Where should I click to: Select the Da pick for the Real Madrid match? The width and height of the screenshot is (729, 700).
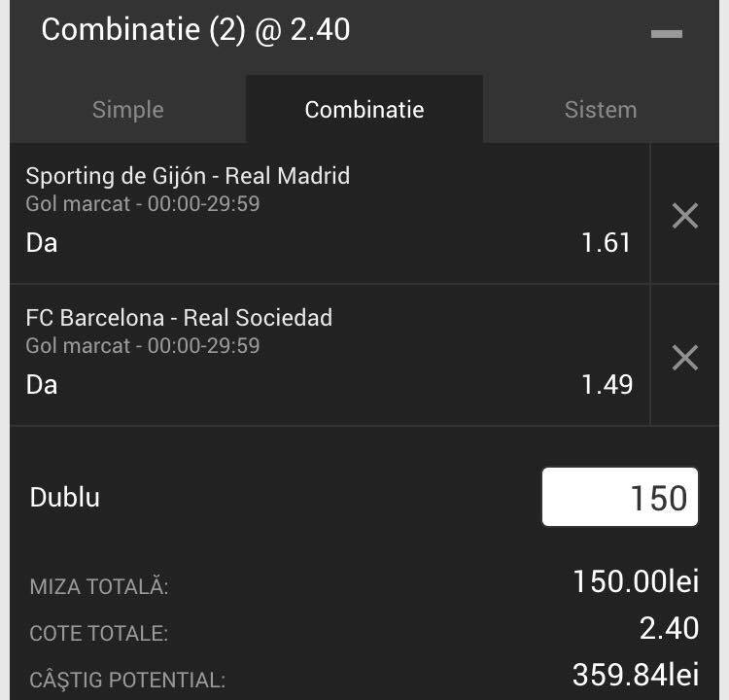click(x=42, y=243)
